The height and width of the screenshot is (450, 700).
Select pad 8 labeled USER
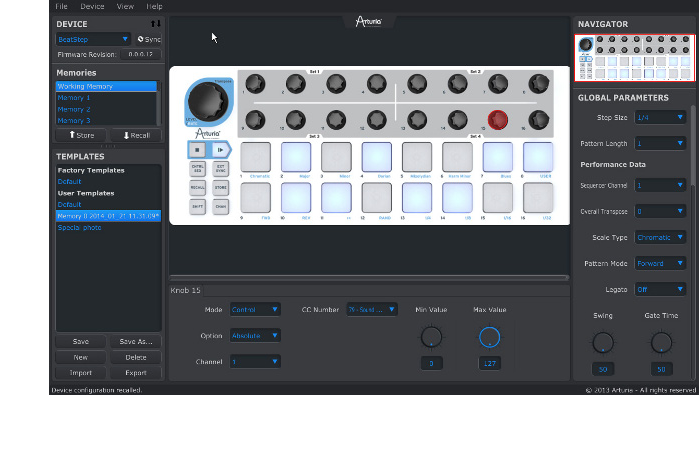coord(537,157)
